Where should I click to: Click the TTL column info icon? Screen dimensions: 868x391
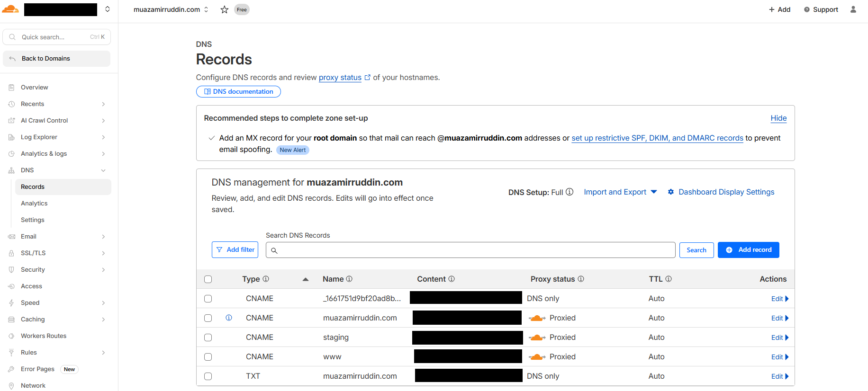[669, 279]
